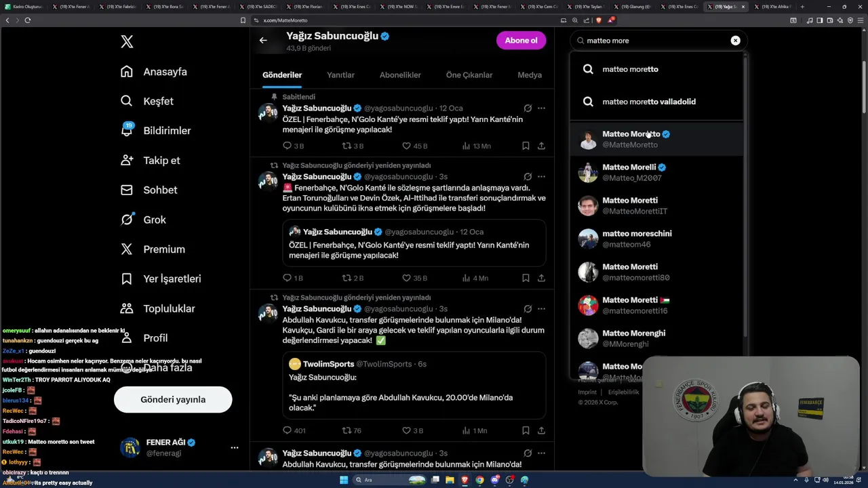Image resolution: width=868 pixels, height=488 pixels.
Task: Reply to tweet with 1 B replies
Action: coord(293,278)
